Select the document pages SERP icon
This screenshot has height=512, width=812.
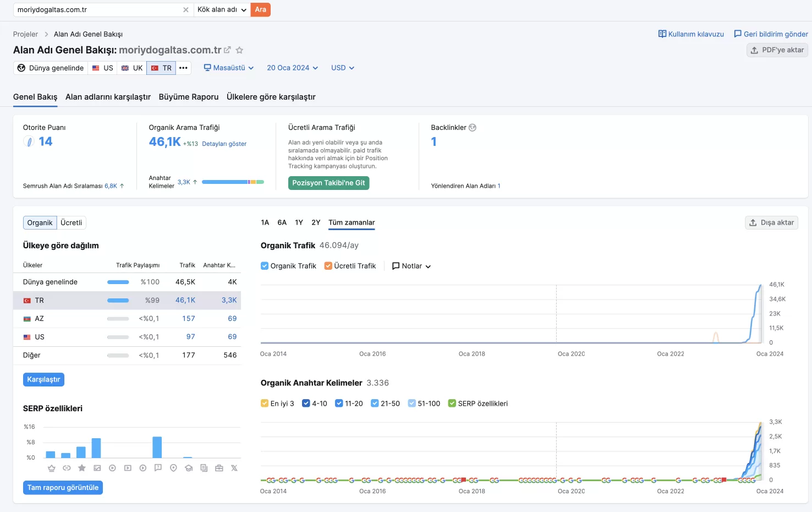click(x=204, y=468)
